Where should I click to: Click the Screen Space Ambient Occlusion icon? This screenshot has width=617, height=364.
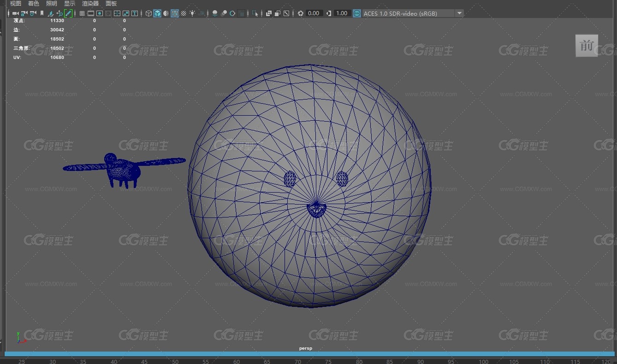pos(215,13)
